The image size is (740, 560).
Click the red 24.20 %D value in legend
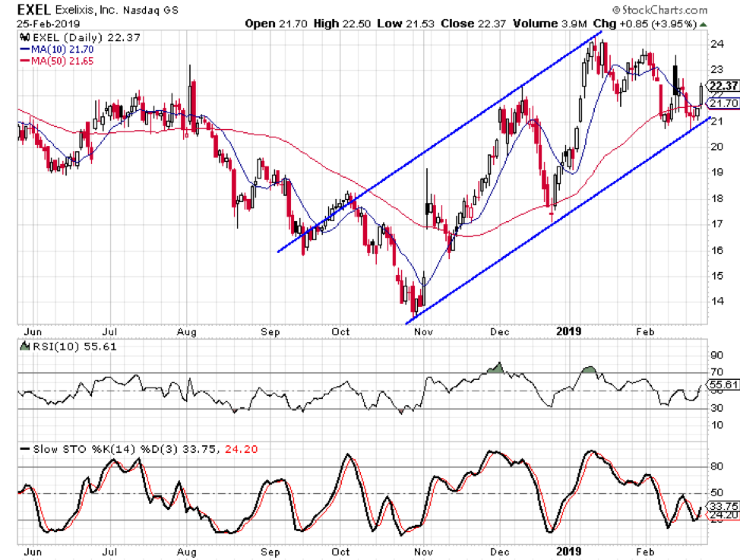click(241, 449)
